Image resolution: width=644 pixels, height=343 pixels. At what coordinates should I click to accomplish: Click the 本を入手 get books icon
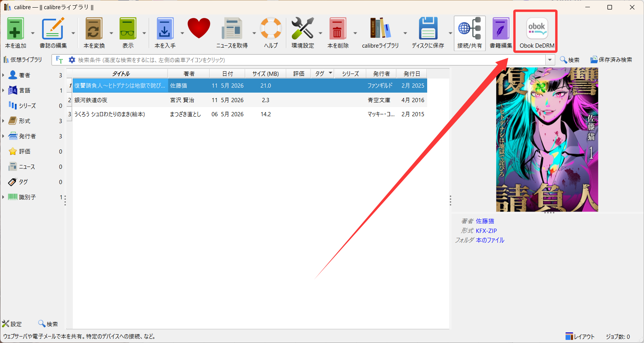click(x=165, y=29)
